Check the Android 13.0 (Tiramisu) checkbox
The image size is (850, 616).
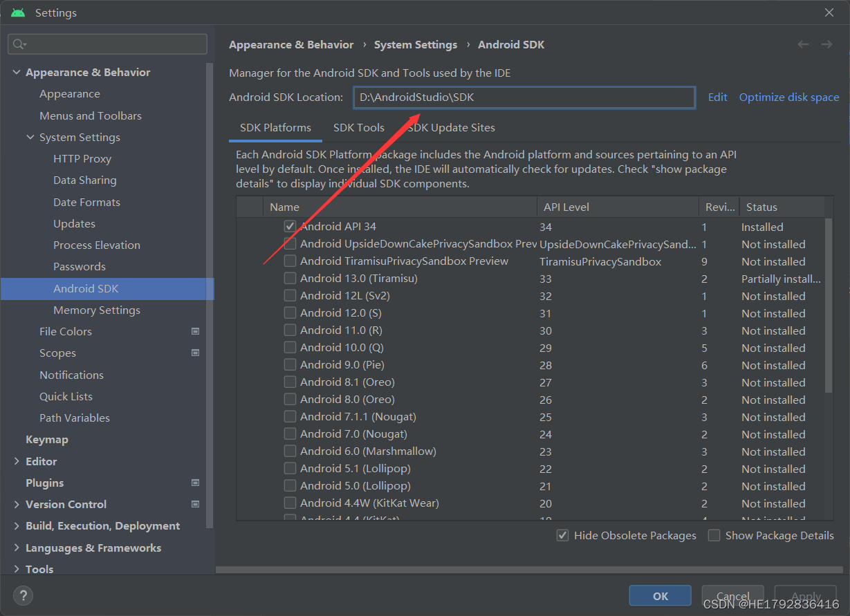(290, 278)
